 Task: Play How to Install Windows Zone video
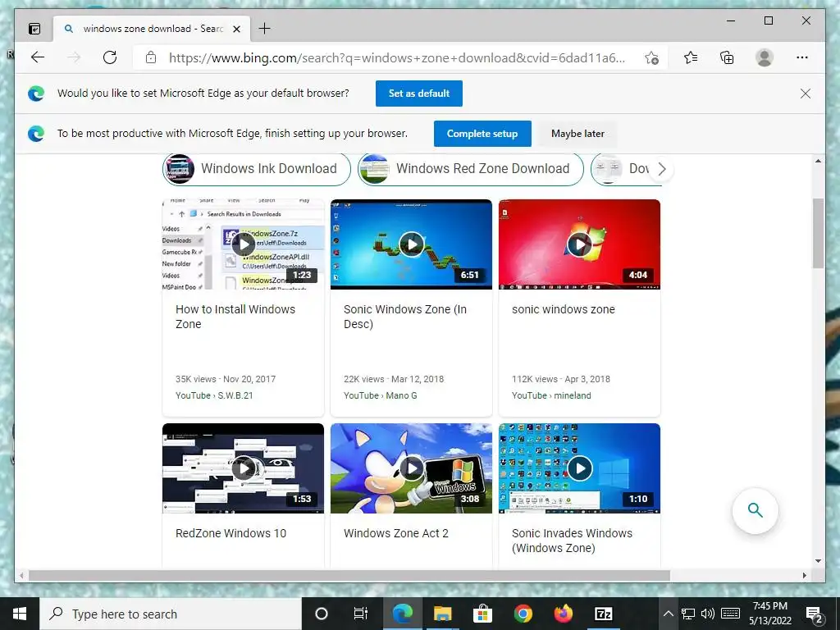(243, 244)
